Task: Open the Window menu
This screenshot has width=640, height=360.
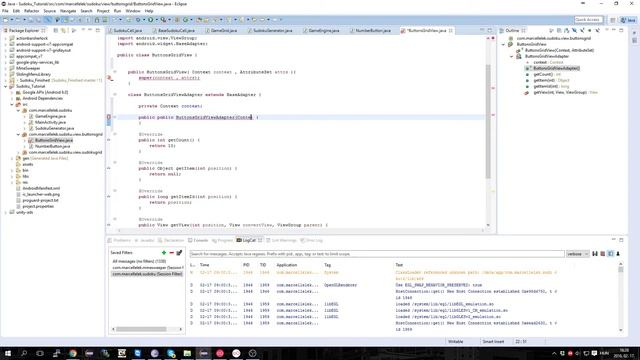Action: 133,11
